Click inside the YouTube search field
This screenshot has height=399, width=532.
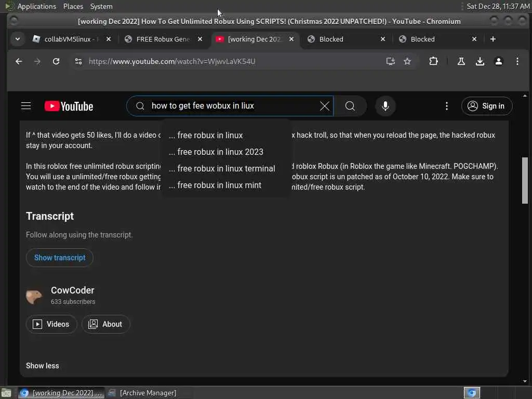pos(231,106)
